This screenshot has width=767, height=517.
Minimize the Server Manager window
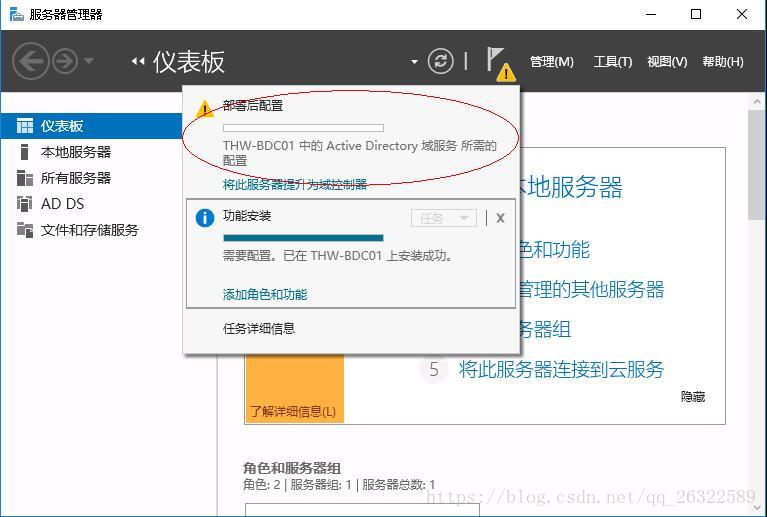pos(651,14)
